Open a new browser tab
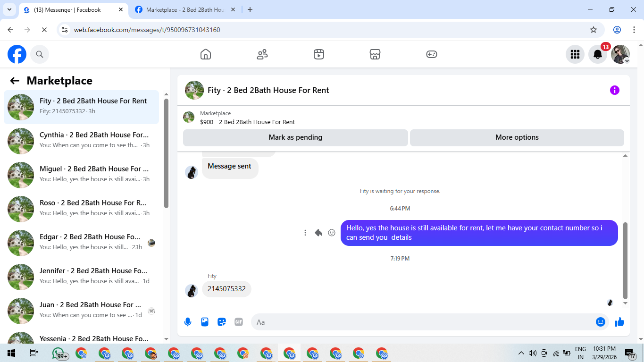The height and width of the screenshot is (362, 644). [250, 9]
